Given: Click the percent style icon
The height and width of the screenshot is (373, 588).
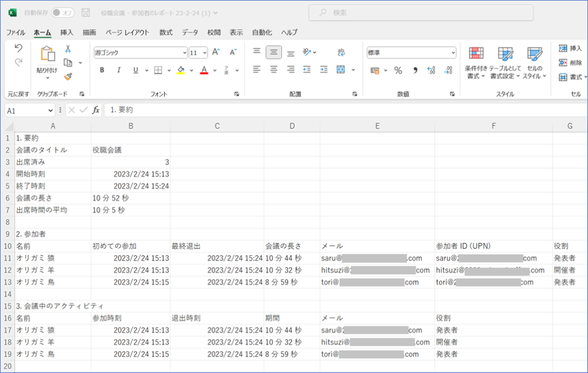Looking at the screenshot, I should coord(398,70).
